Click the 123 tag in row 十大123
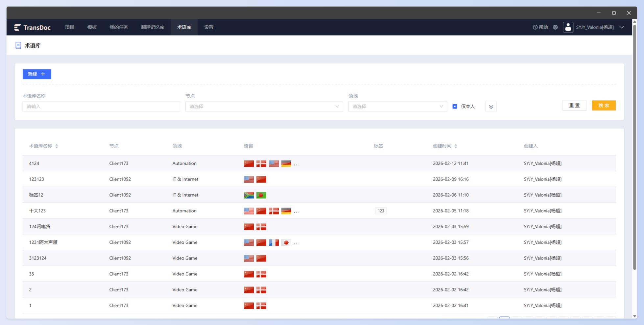This screenshot has width=644, height=325. click(x=381, y=211)
